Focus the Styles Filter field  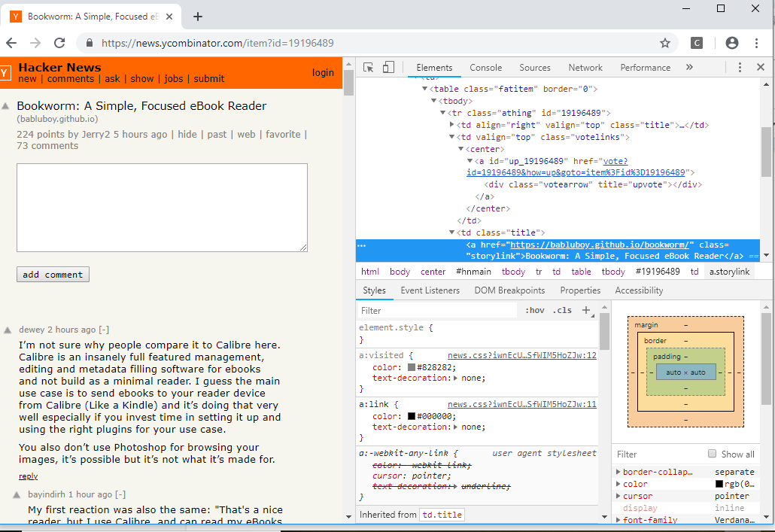pyautogui.click(x=437, y=311)
